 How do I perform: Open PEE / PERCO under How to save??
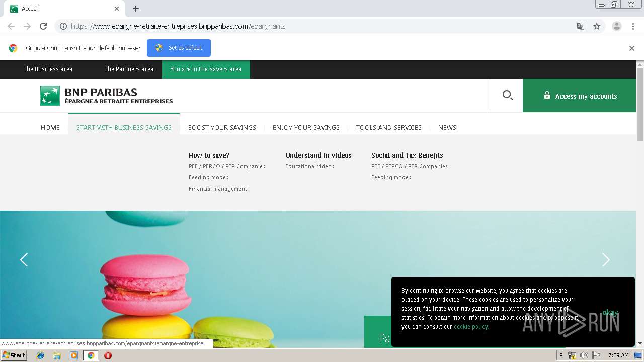[227, 166]
